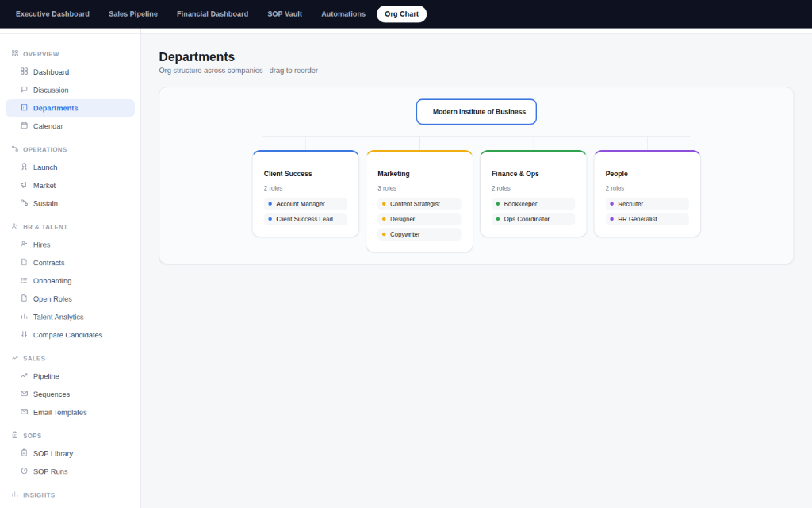Image resolution: width=812 pixels, height=508 pixels.
Task: Select the Finance & Ops department card
Action: [x=534, y=194]
